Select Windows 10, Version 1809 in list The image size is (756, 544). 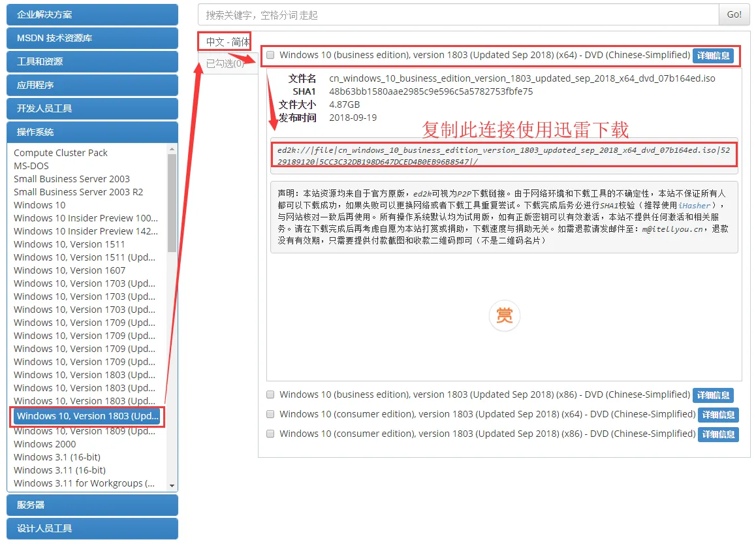click(84, 431)
